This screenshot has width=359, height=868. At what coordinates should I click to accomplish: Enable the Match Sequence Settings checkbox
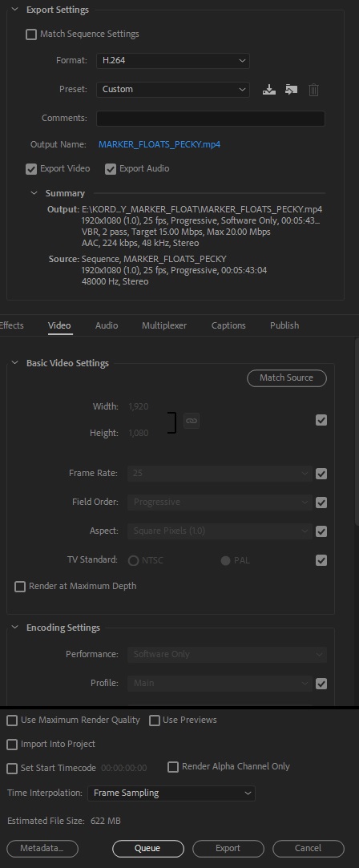point(31,34)
